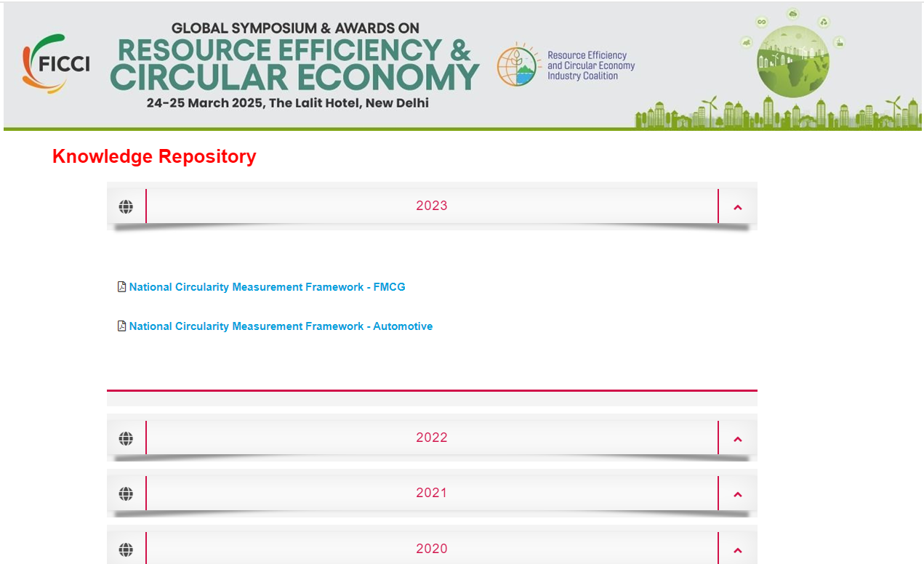Image resolution: width=924 pixels, height=564 pixels.
Task: Click the Resource Efficiency Industry Coalition logo
Action: click(566, 65)
